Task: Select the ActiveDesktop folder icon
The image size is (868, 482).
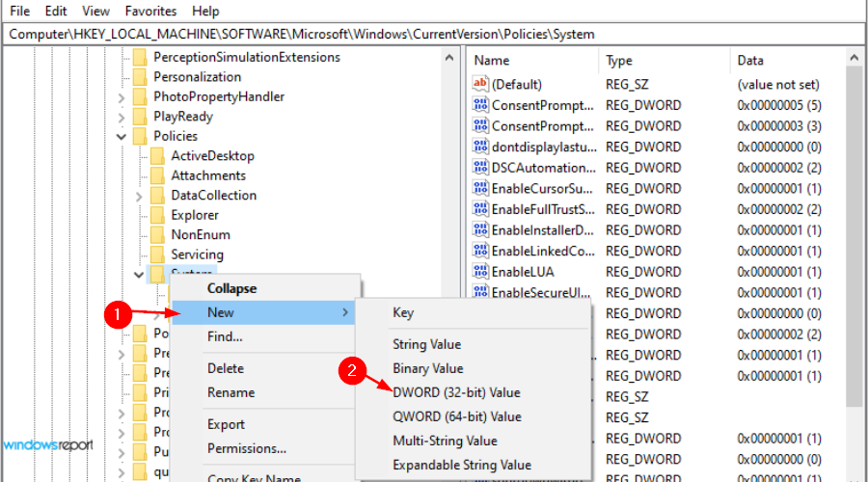Action: (x=158, y=156)
